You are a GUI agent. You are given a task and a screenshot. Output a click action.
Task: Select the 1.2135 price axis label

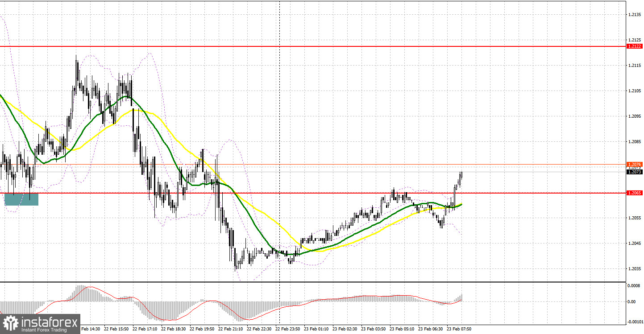[635, 14]
